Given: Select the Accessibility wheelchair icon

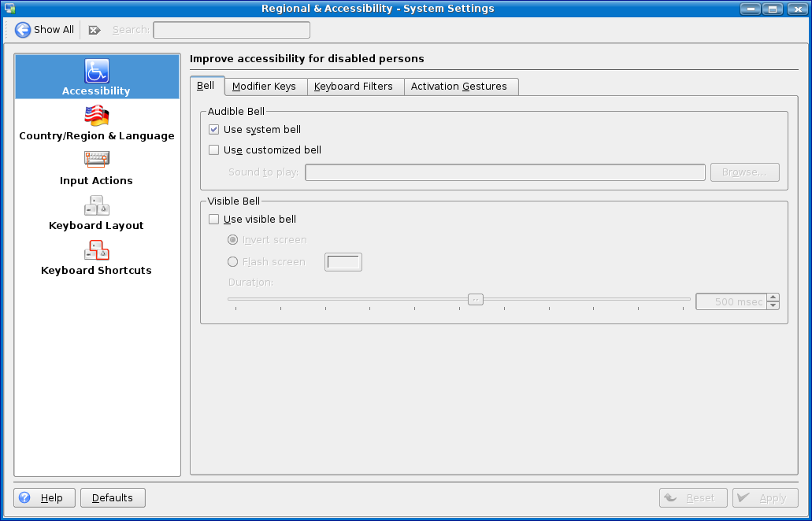Looking at the screenshot, I should (x=97, y=71).
